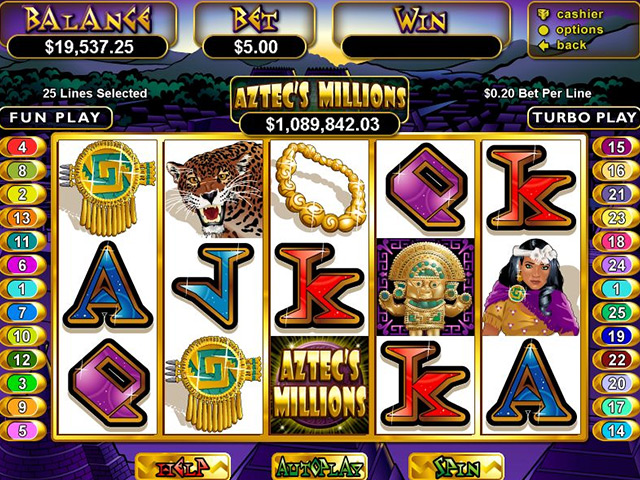Select payline 5 pink oval
This screenshot has height=480, width=640.
click(x=23, y=430)
